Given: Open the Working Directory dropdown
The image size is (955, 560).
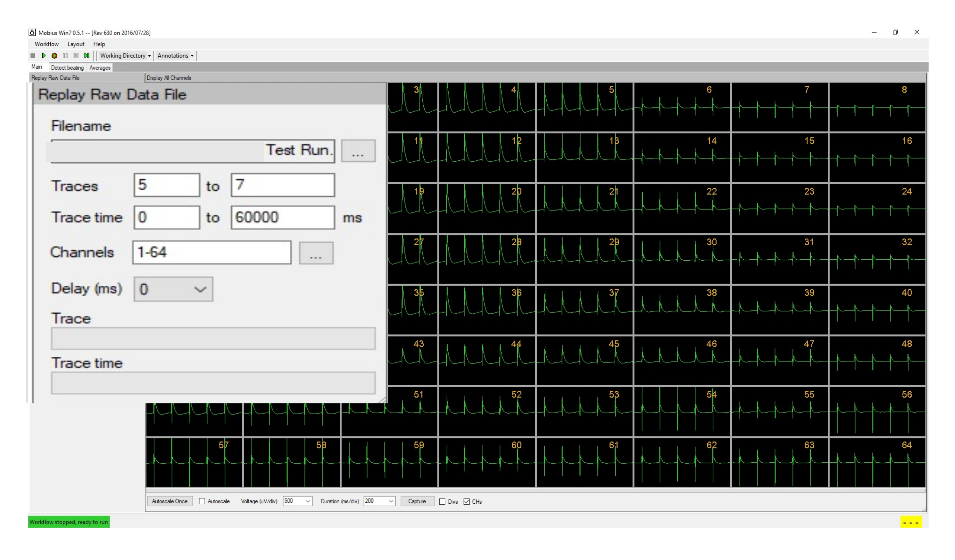Looking at the screenshot, I should click(x=125, y=56).
